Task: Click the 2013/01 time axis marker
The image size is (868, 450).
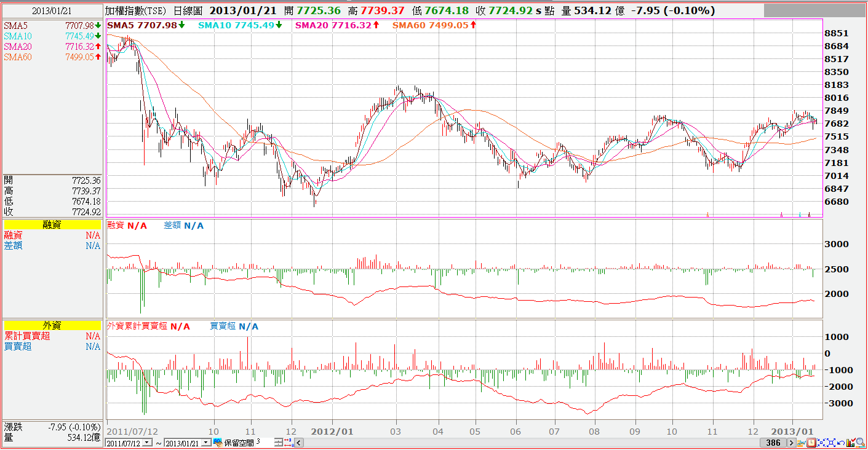Action: tap(794, 431)
